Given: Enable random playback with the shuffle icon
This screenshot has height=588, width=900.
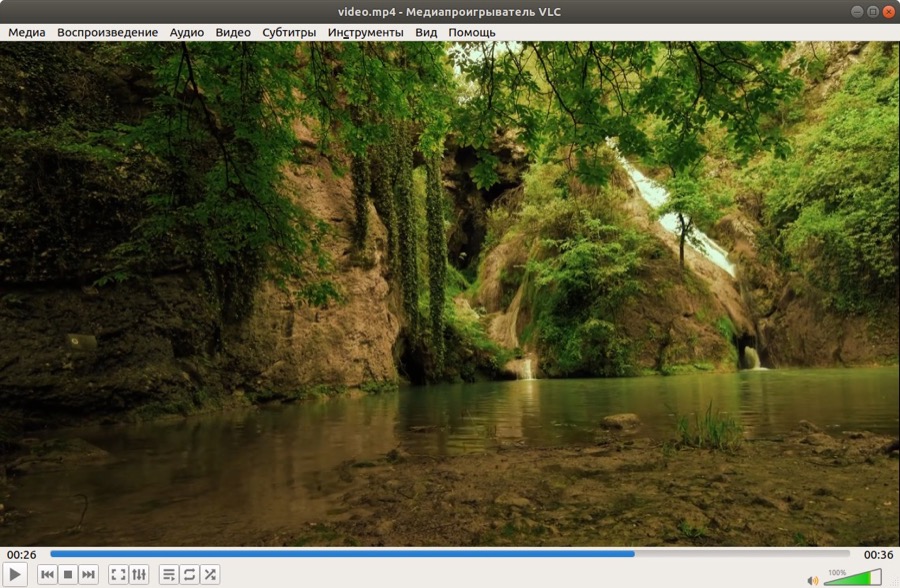Looking at the screenshot, I should click(210, 574).
